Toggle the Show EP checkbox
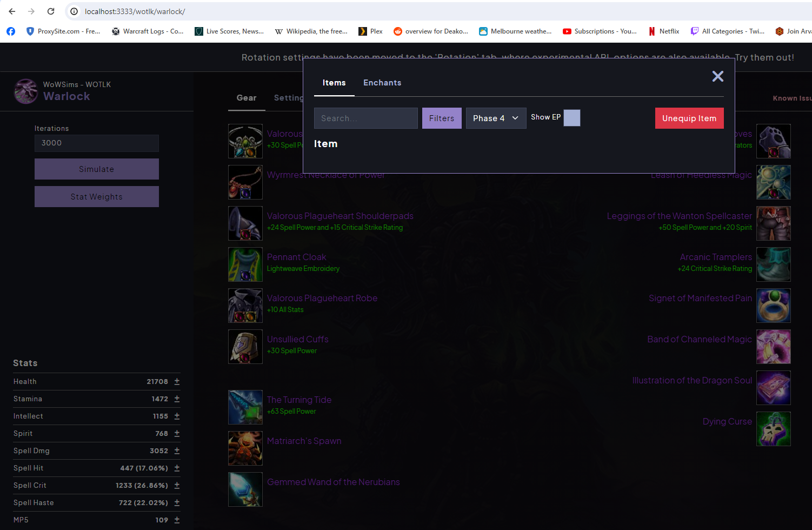 [x=571, y=117]
